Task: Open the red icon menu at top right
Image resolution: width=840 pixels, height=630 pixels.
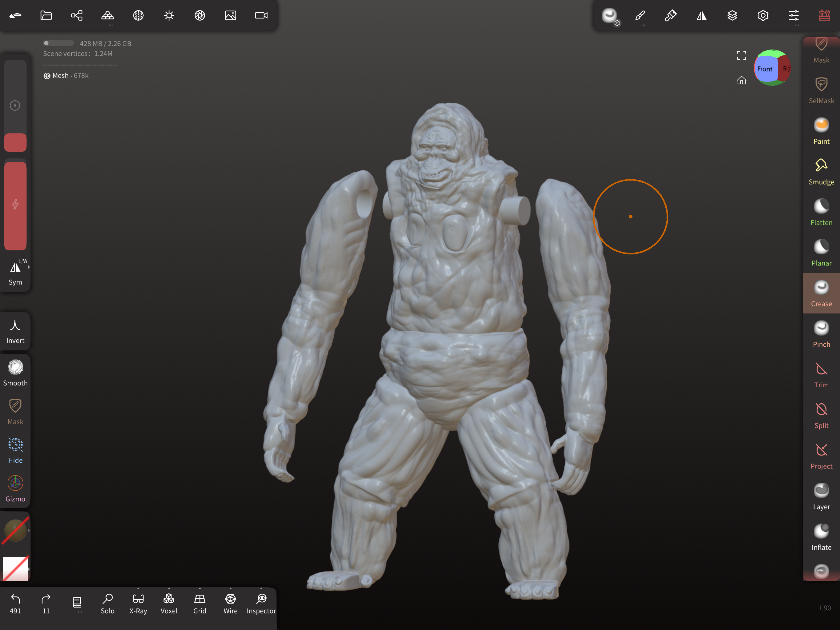Action: click(x=824, y=16)
